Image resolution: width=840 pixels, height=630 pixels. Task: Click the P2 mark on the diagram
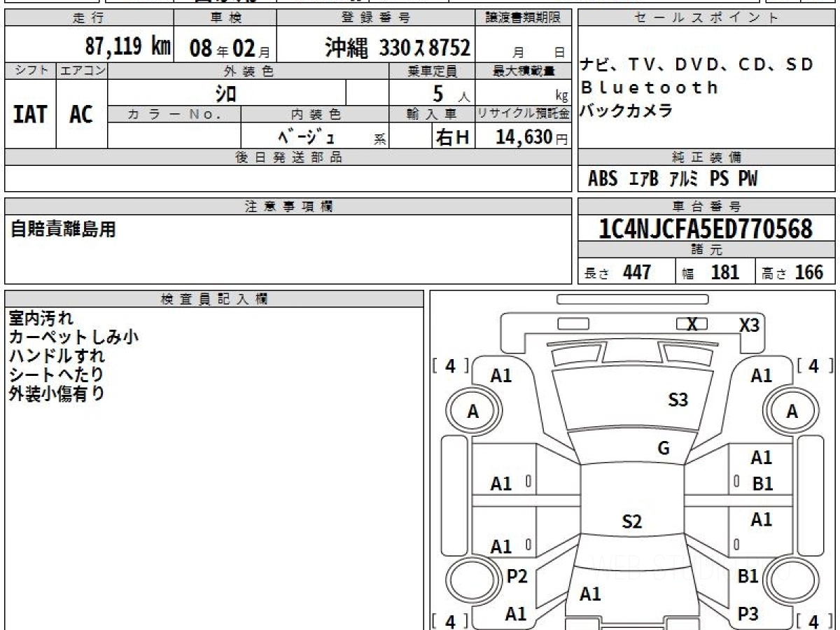517,576
